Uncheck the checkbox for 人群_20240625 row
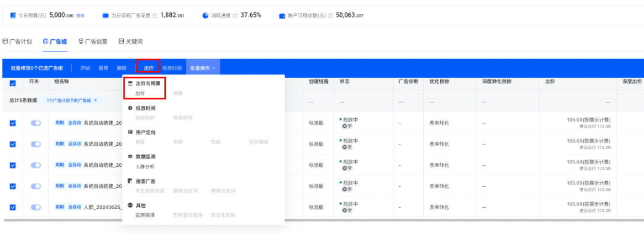The height and width of the screenshot is (233, 644). click(x=13, y=207)
